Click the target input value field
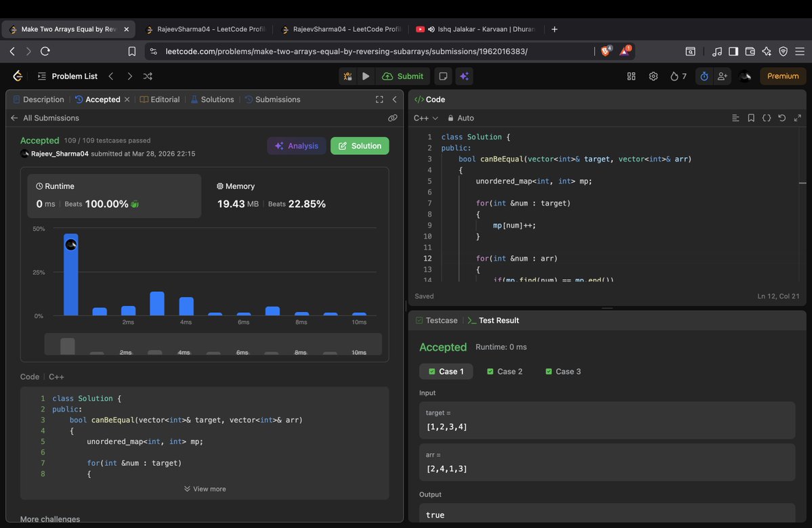Image resolution: width=812 pixels, height=528 pixels. click(x=607, y=420)
